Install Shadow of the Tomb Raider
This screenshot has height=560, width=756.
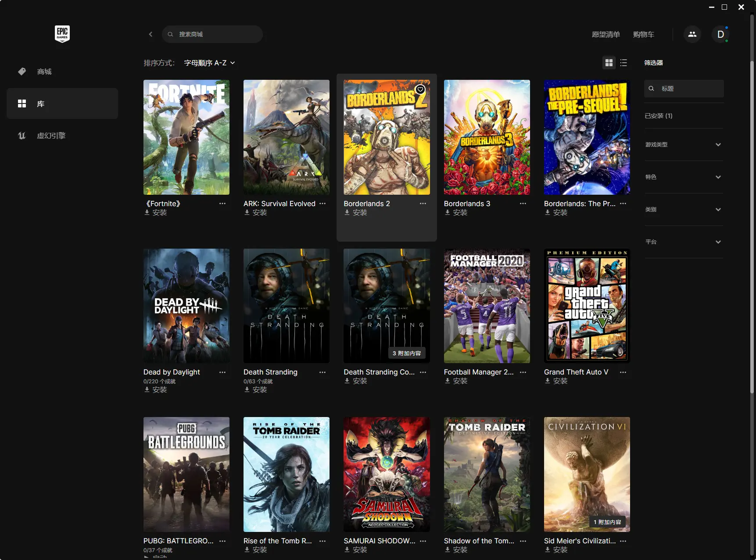[456, 549]
